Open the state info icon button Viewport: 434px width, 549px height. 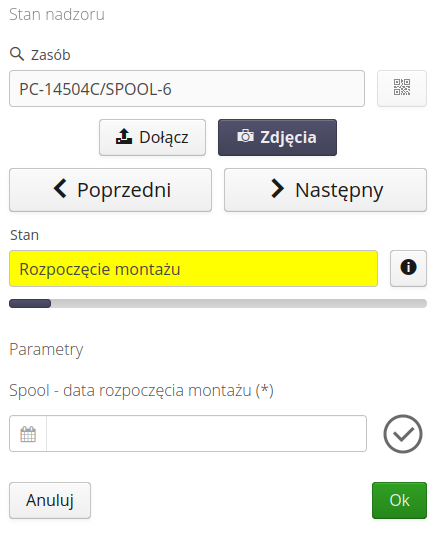[x=408, y=268]
